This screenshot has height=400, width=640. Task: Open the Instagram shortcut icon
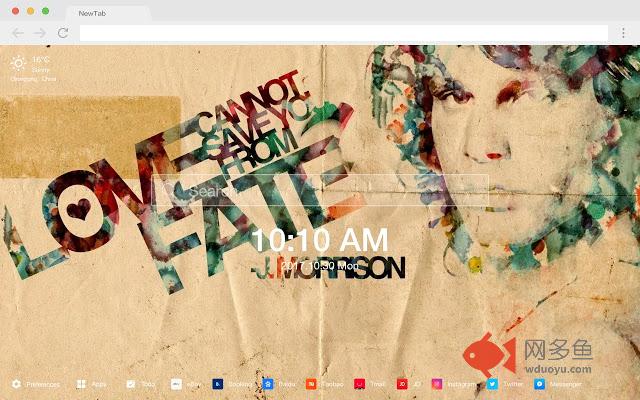click(x=437, y=384)
